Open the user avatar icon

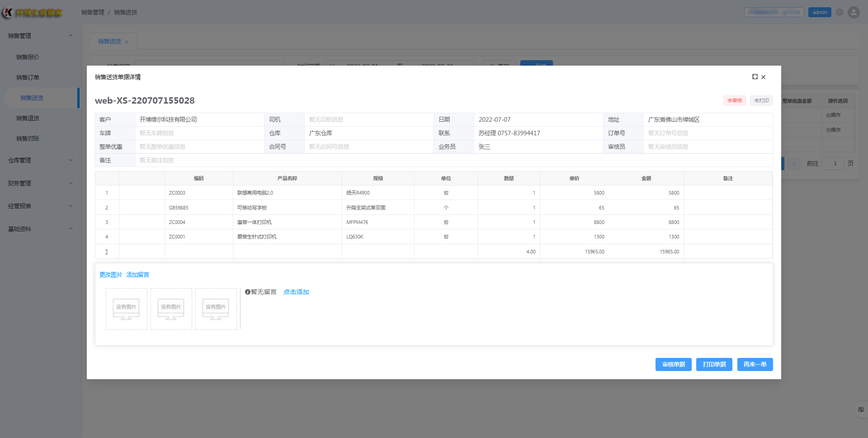pos(854,12)
